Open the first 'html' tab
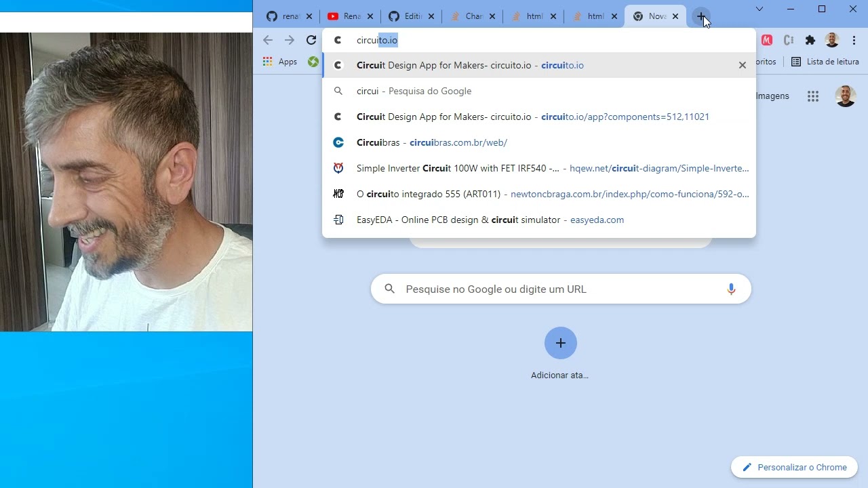 [528, 16]
